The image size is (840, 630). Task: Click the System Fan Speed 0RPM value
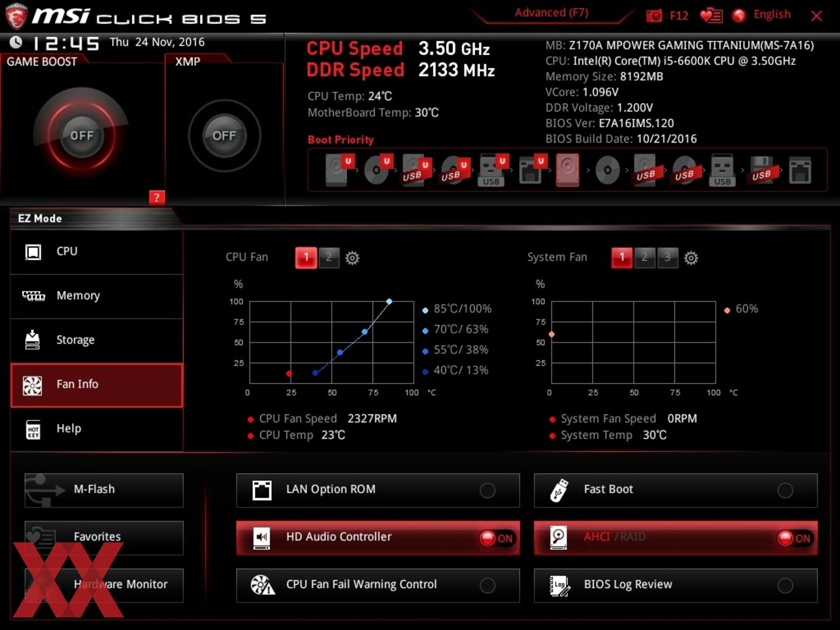[682, 419]
